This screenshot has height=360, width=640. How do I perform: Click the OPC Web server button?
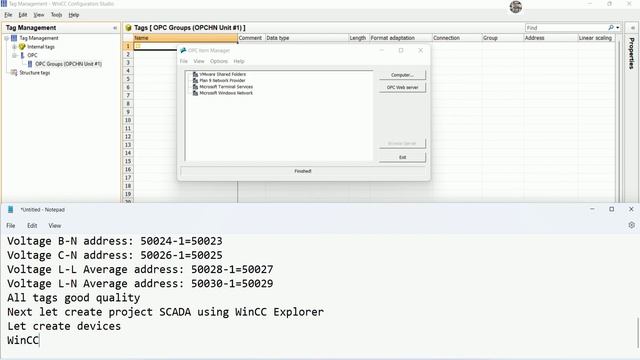coord(402,87)
